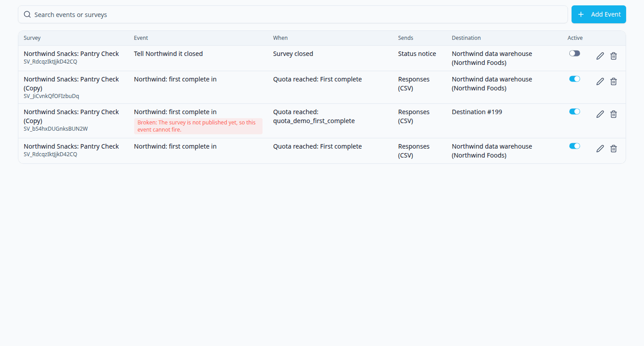Turn off Active switch on Destination #199 row
The width and height of the screenshot is (644, 346).
[x=575, y=111]
